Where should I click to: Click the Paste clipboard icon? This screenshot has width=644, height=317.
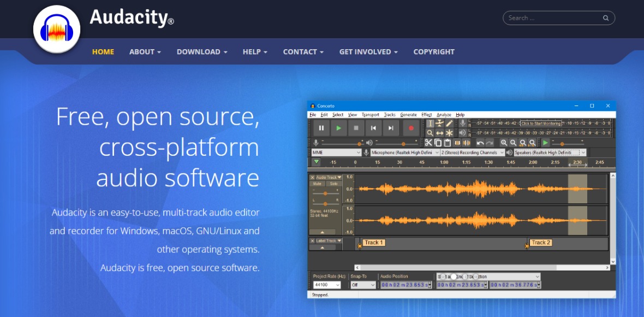click(x=448, y=143)
